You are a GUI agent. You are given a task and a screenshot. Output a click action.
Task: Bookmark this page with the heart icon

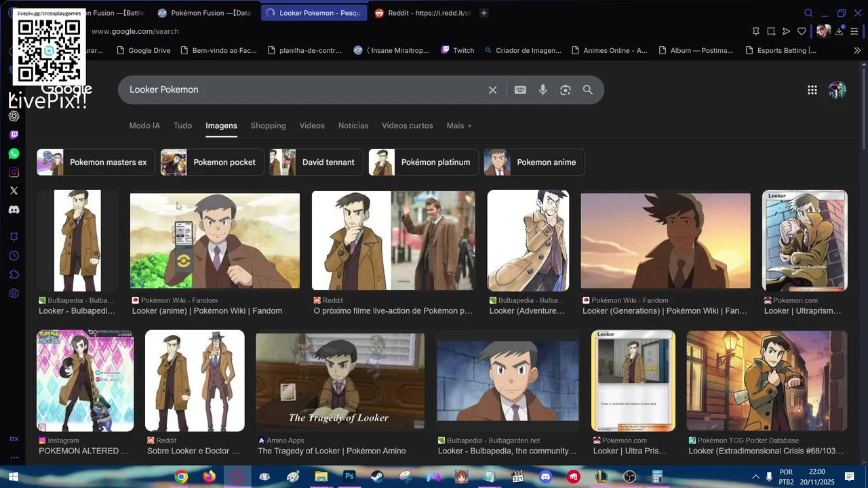coord(802,31)
